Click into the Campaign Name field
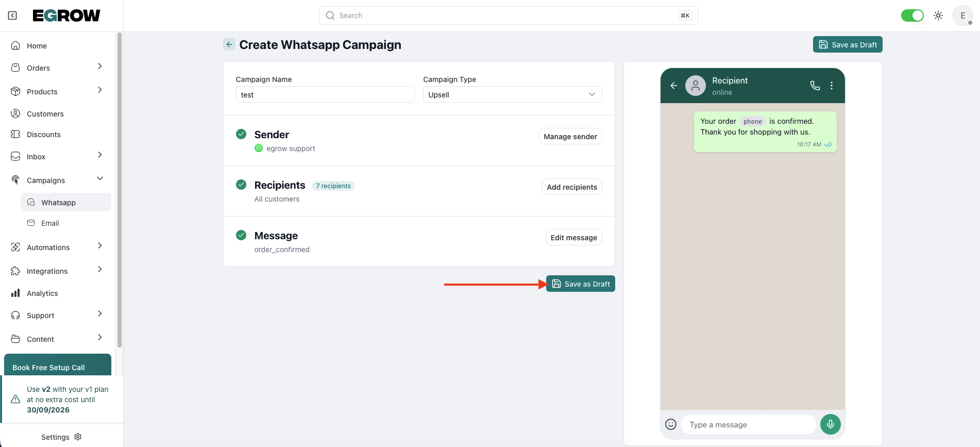The image size is (980, 447). click(325, 95)
